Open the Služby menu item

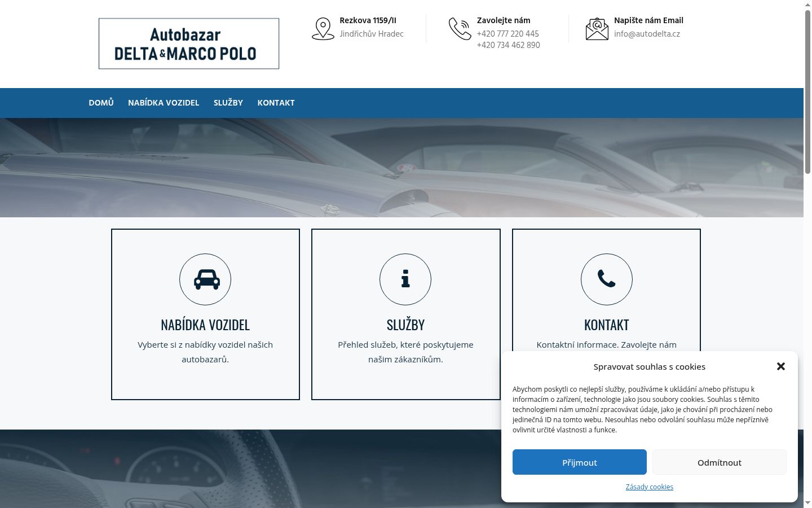[x=228, y=103]
